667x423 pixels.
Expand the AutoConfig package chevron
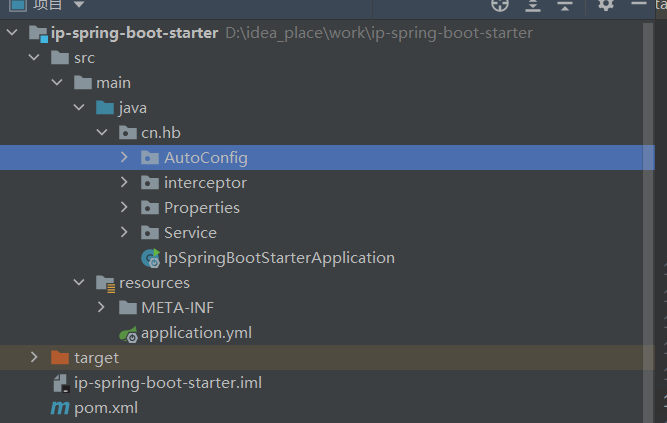124,157
